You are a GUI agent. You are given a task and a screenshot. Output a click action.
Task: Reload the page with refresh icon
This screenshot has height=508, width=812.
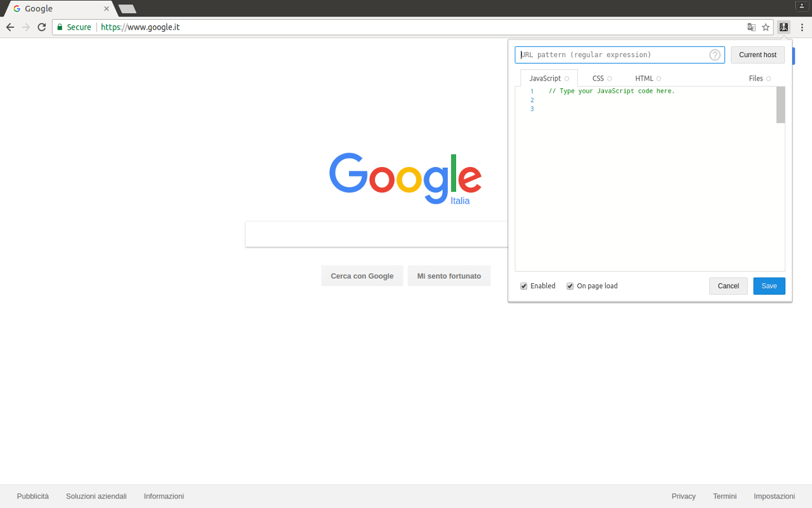42,27
